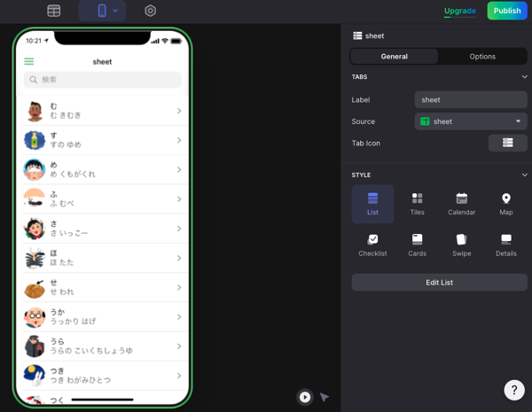Click the play preview button
Screen dimensions: 532x412
pos(305,397)
